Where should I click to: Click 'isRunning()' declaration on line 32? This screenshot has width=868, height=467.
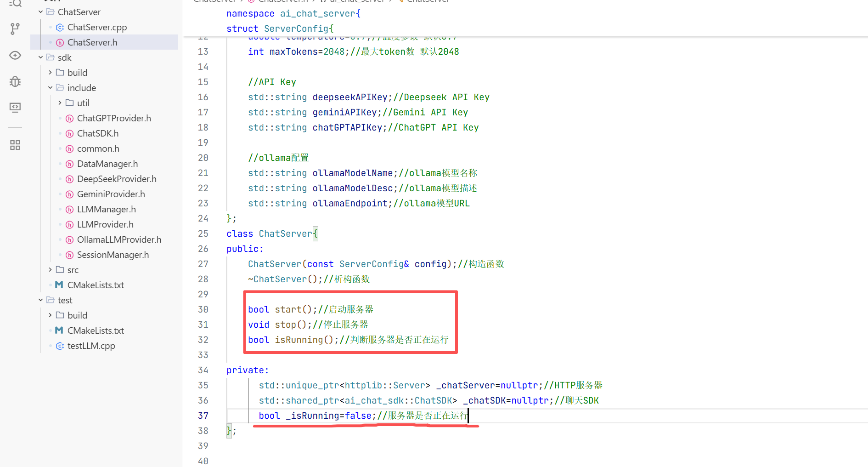[304, 340]
